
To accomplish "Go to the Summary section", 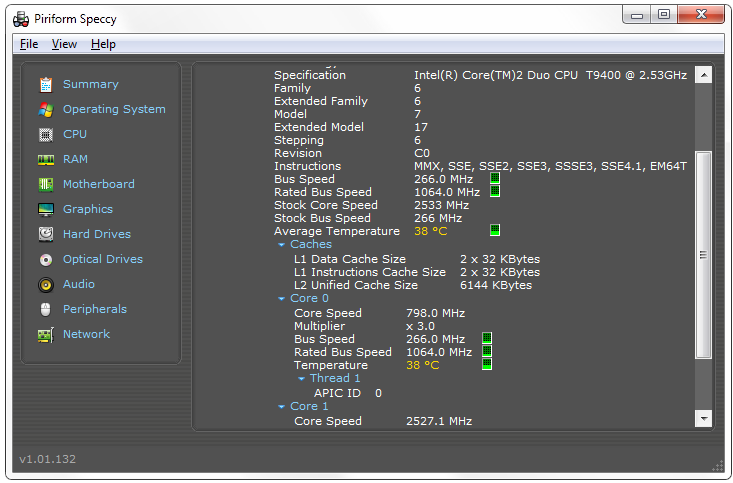I will 91,84.
